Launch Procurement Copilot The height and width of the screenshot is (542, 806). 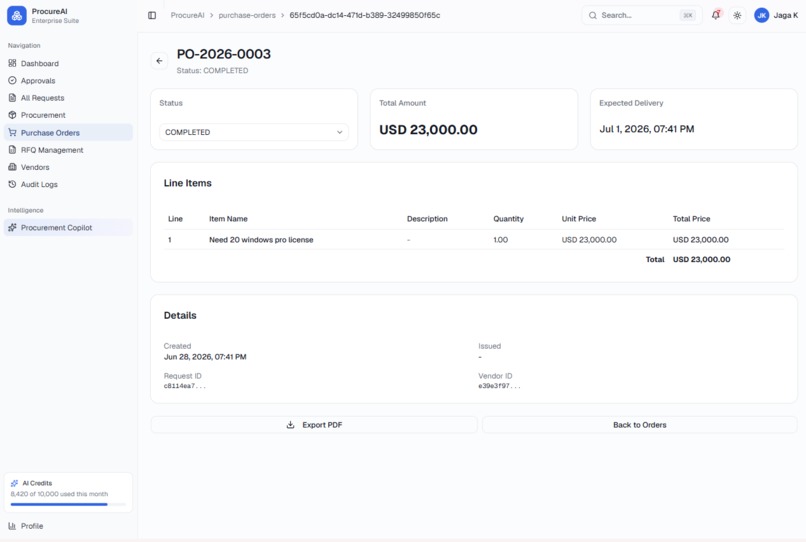tap(68, 227)
